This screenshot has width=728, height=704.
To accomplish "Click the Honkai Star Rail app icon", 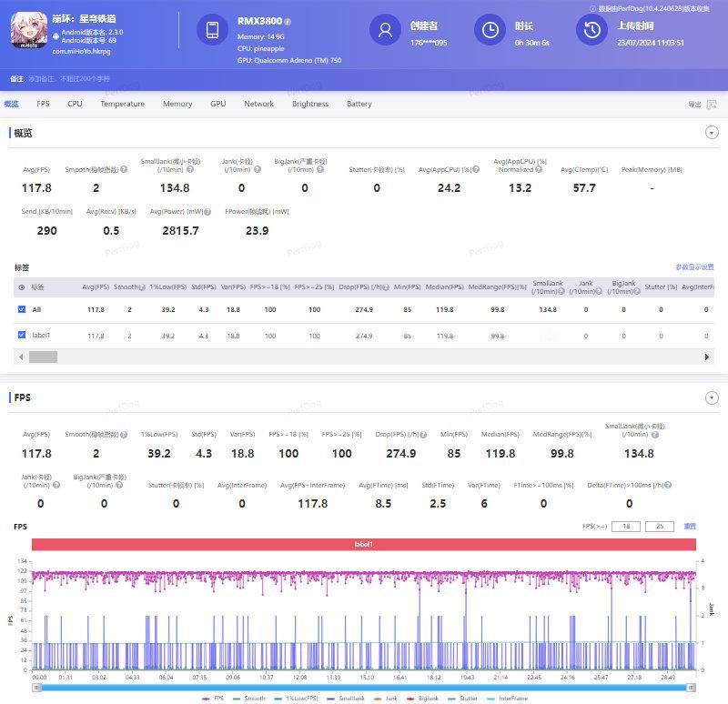I will pos(29,30).
